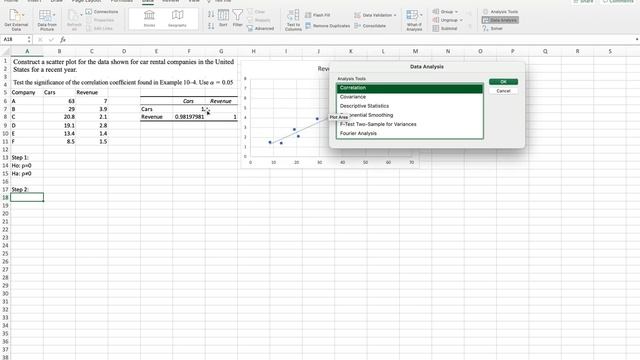Screen dimensions: 640x360
Task: Select the Geography data type
Action: click(x=177, y=18)
